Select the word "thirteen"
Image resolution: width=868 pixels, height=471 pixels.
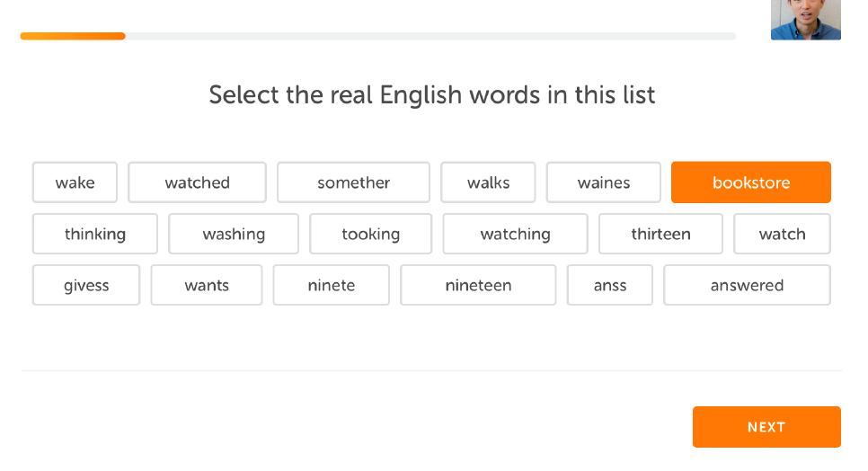(660, 234)
